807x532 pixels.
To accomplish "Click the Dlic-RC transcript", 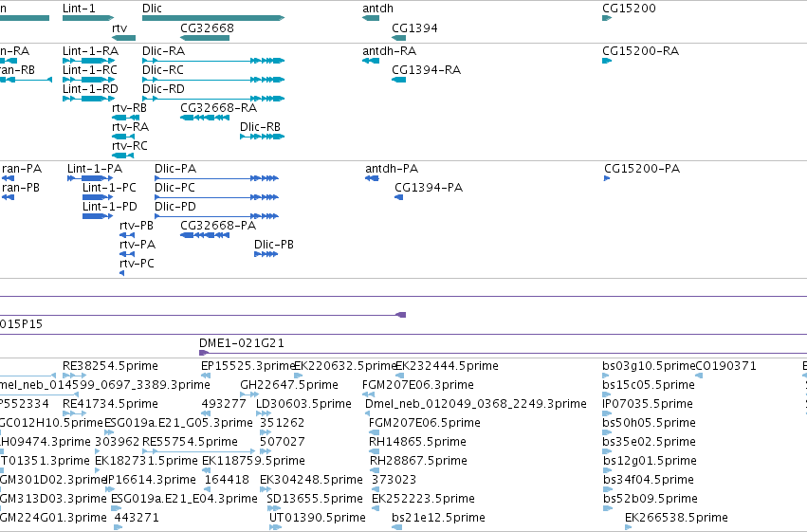I will 213,80.
